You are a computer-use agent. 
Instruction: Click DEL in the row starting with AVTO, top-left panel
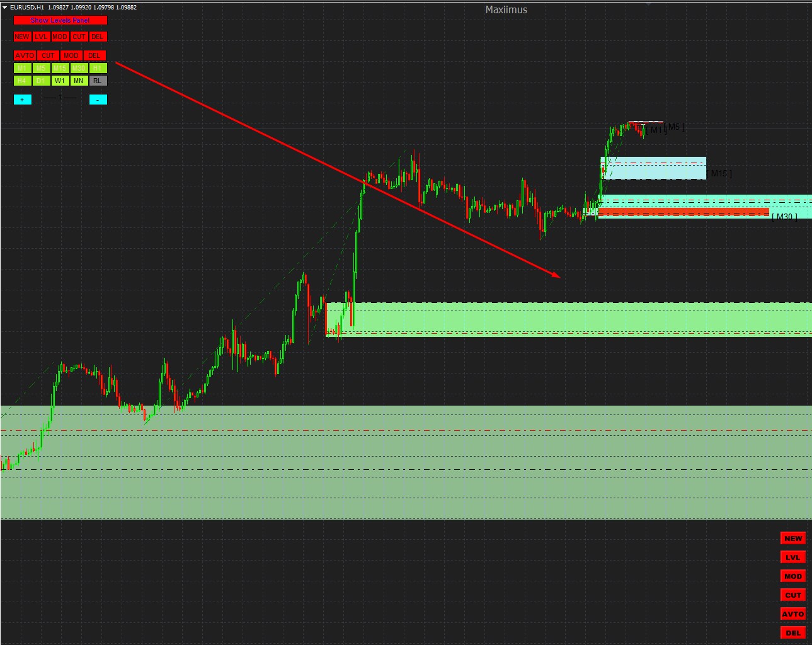[x=95, y=55]
